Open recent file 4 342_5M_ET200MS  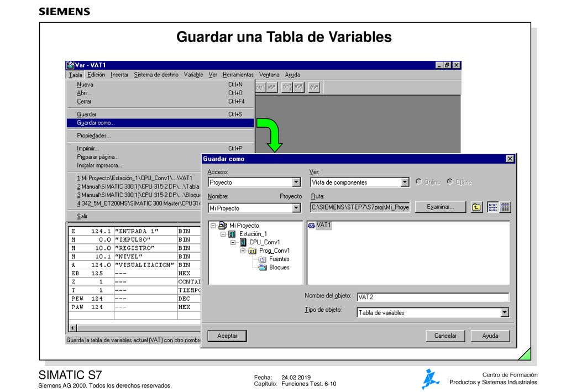pos(134,203)
